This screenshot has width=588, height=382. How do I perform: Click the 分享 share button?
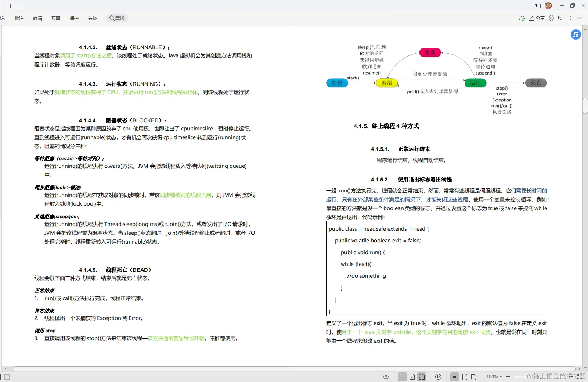pyautogui.click(x=537, y=18)
